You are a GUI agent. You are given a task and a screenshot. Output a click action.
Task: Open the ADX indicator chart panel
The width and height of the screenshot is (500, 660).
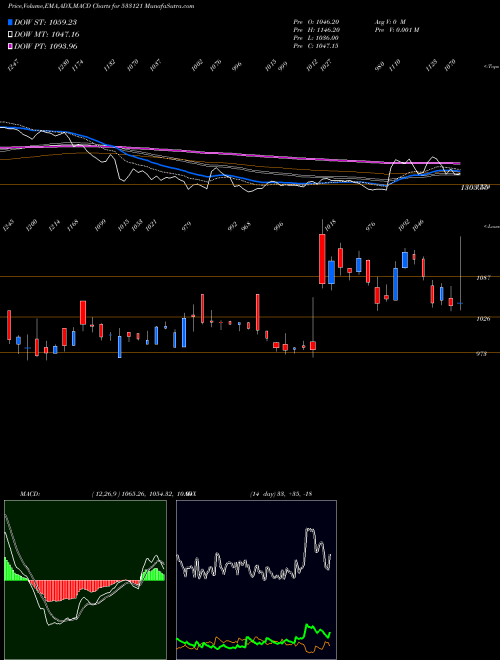[x=256, y=580]
